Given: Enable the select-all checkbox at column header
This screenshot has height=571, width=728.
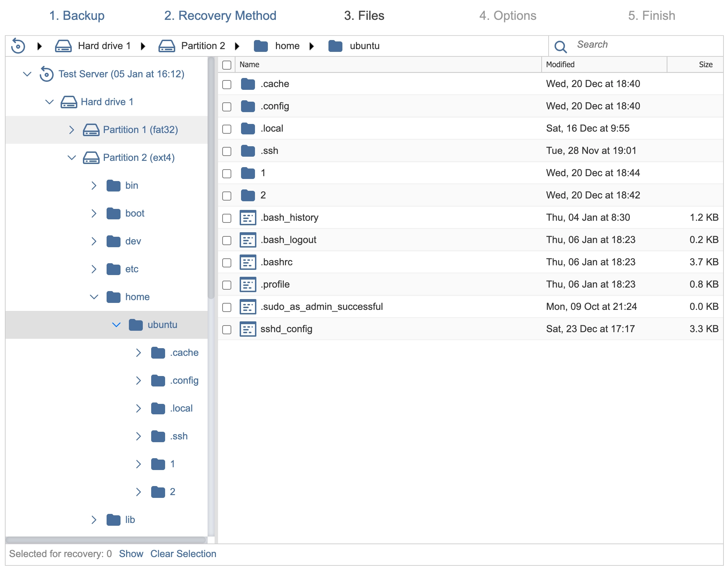Looking at the screenshot, I should pos(227,64).
